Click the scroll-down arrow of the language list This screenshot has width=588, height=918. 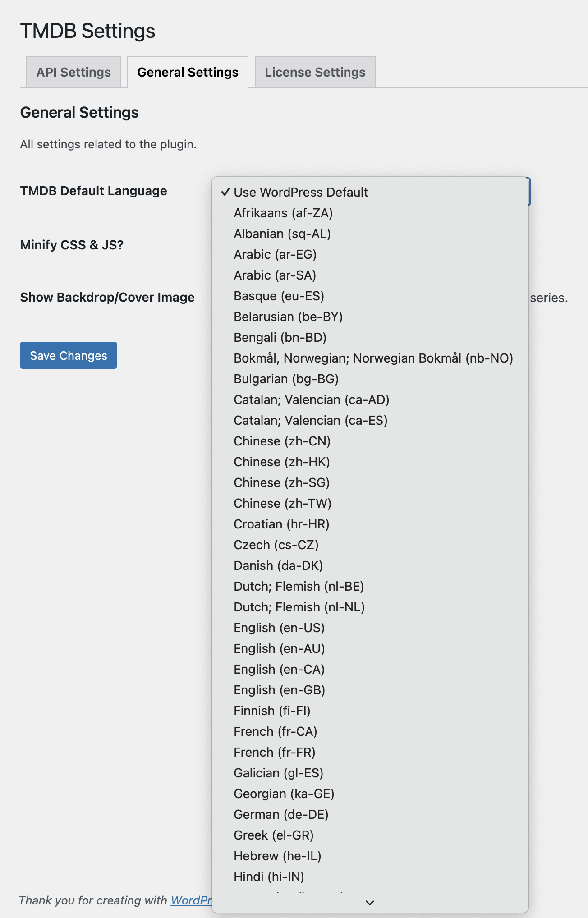tap(370, 903)
